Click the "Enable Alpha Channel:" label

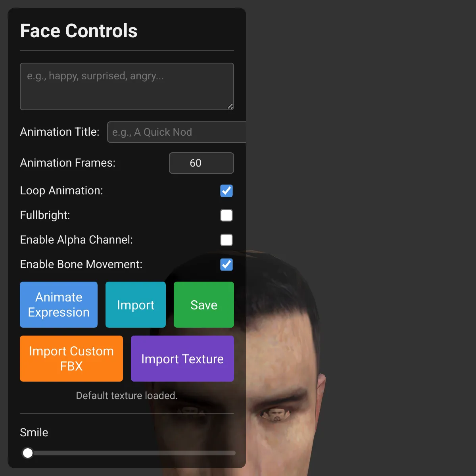coord(77,240)
